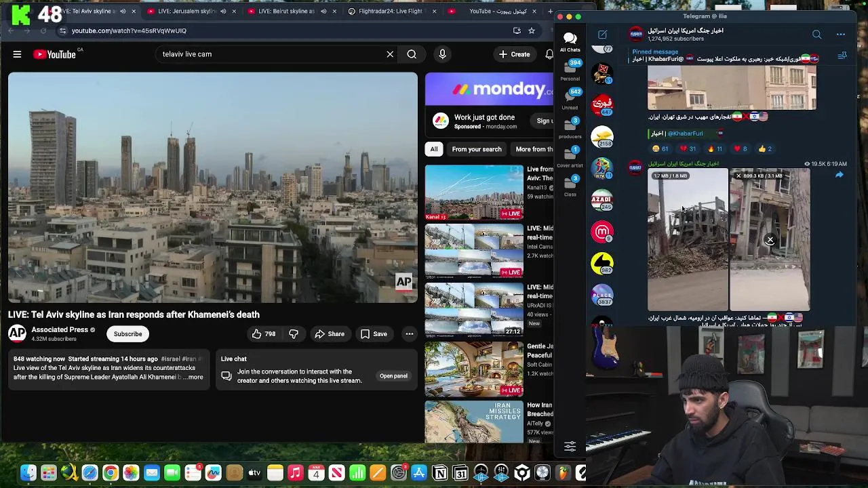Subscribe to Associated Press channel
Image resolution: width=868 pixels, height=488 pixels.
[x=127, y=333]
